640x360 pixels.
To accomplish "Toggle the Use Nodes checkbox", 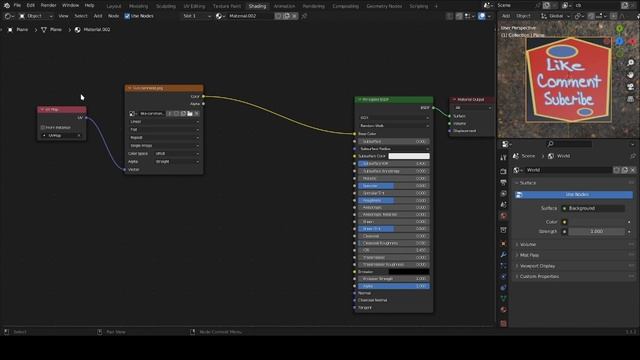I will pos(127,16).
